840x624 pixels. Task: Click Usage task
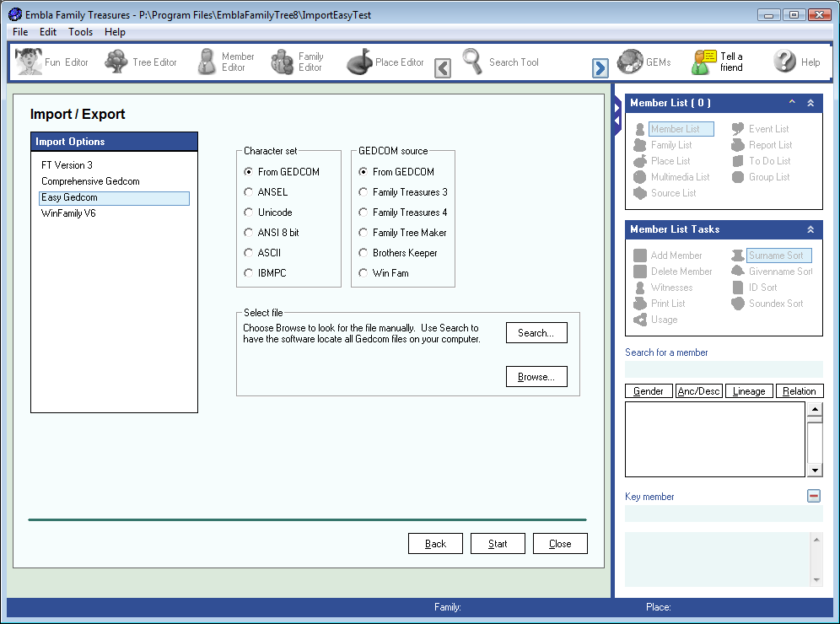click(x=655, y=320)
